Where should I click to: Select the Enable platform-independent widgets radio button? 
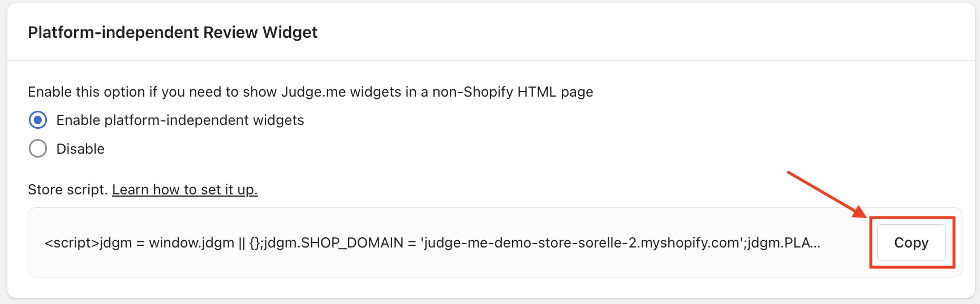coord(38,120)
